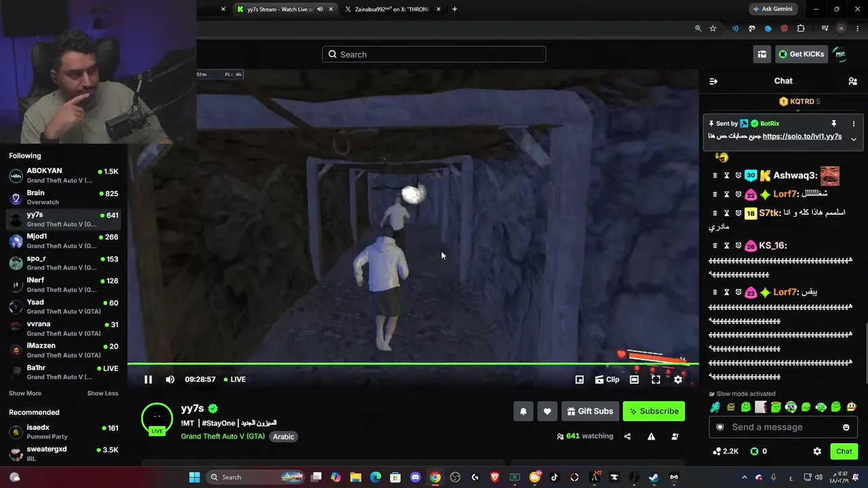Toggle theater mode on the player
Screen dimensions: 868x488
(634, 380)
